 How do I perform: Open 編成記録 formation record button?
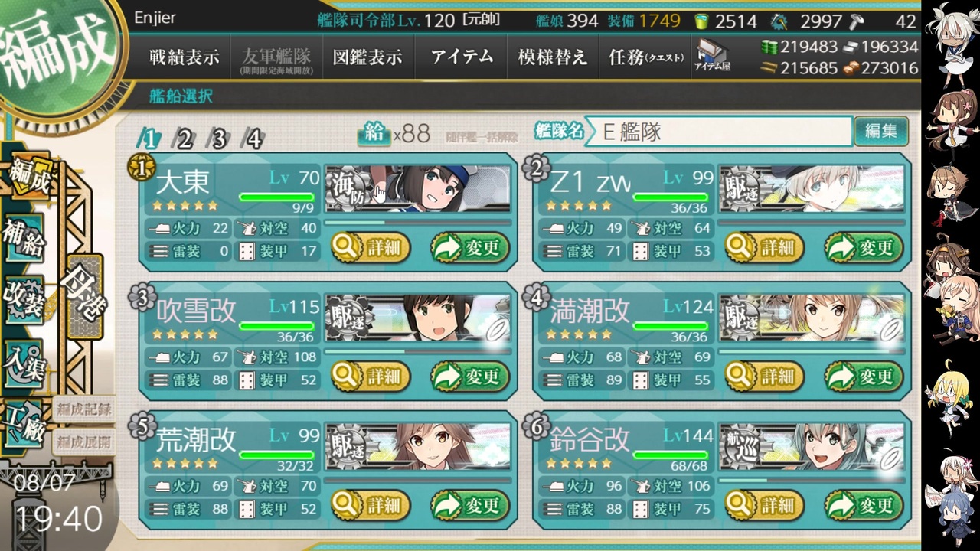(x=84, y=409)
